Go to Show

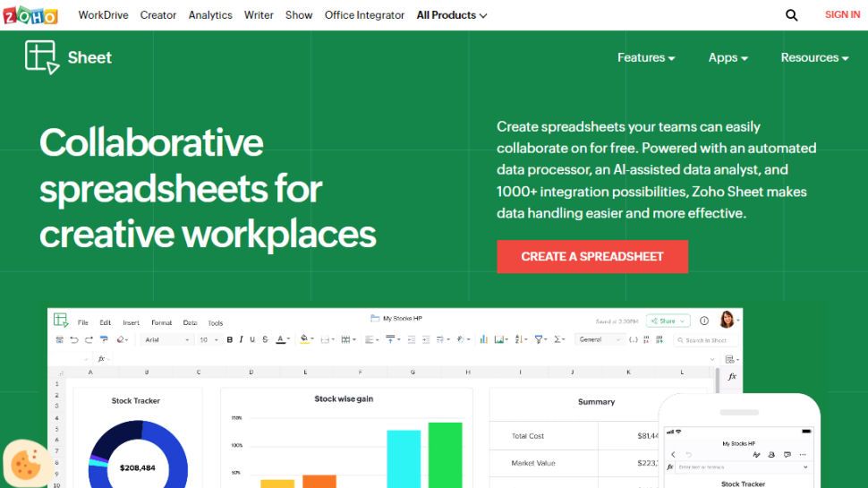coord(299,15)
